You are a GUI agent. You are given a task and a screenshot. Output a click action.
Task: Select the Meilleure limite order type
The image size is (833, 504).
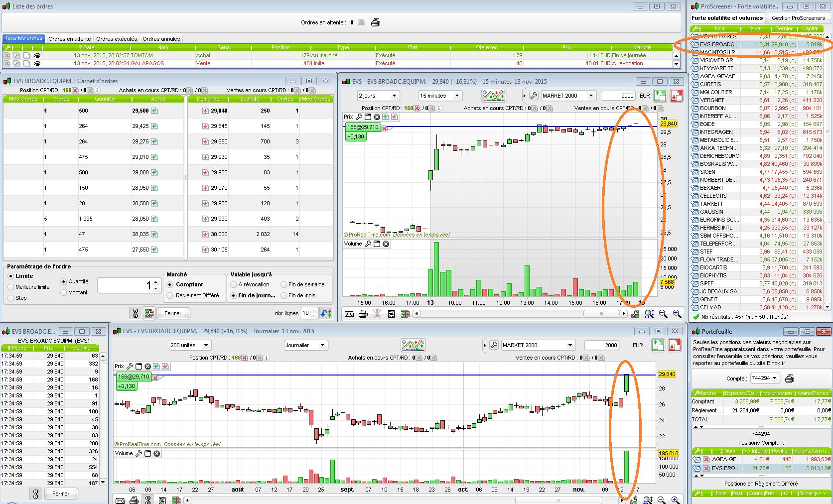(x=11, y=287)
